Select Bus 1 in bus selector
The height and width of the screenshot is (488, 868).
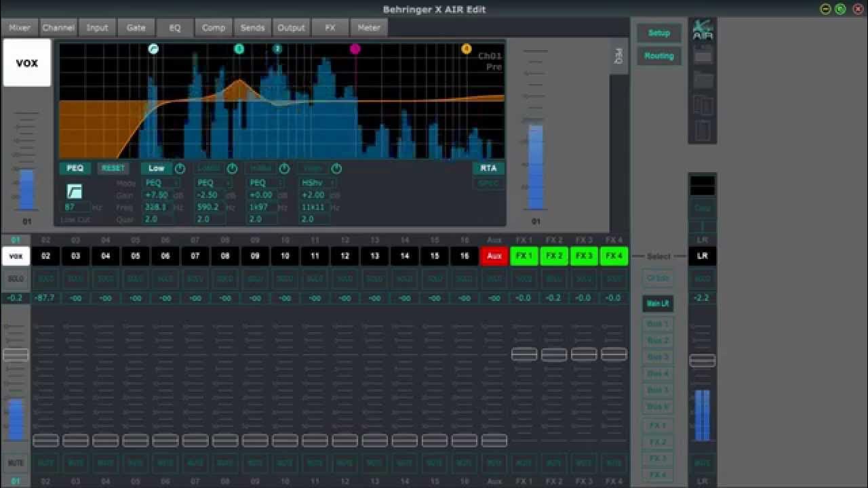tap(658, 324)
